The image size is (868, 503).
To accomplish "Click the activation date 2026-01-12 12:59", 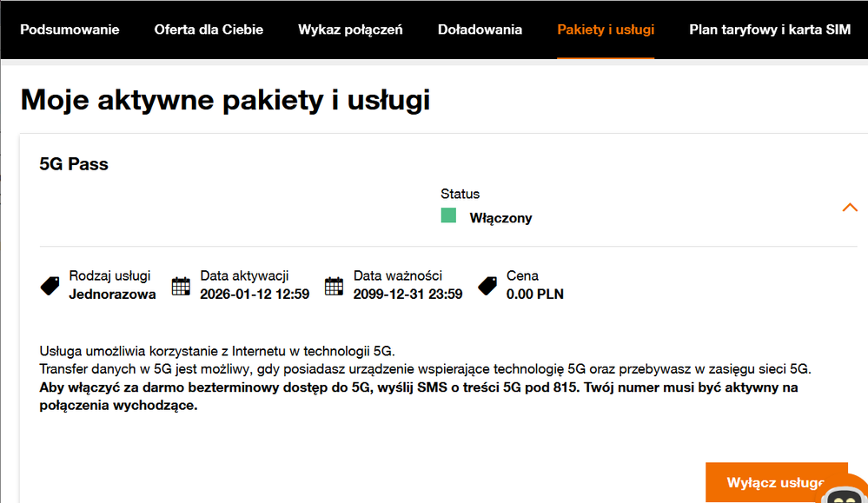I will 255,294.
